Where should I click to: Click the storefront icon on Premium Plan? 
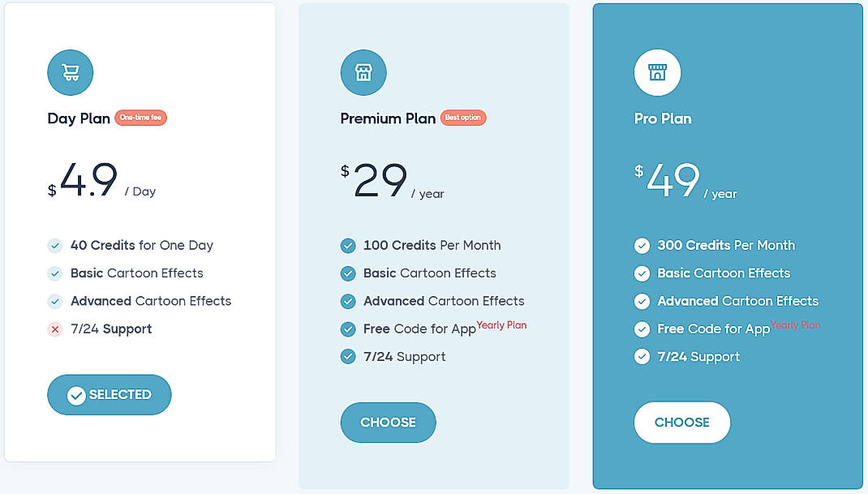(x=363, y=72)
